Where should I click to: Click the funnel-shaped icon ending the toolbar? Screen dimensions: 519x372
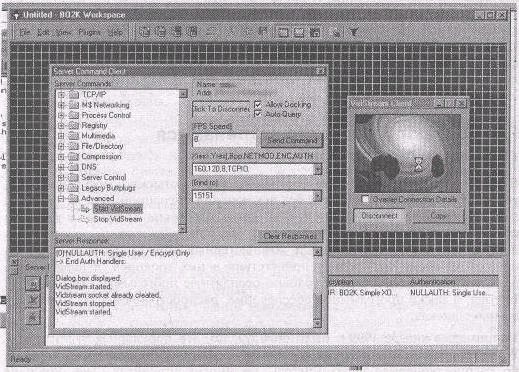coord(354,32)
